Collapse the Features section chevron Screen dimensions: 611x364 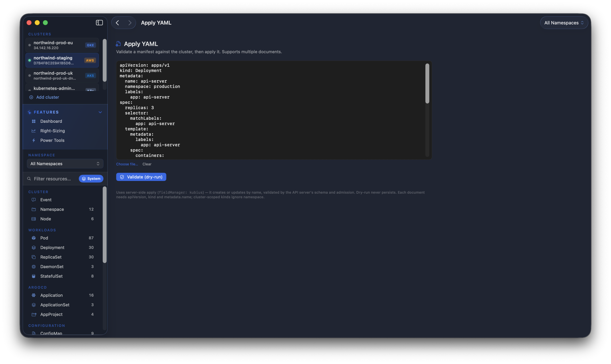pos(100,112)
